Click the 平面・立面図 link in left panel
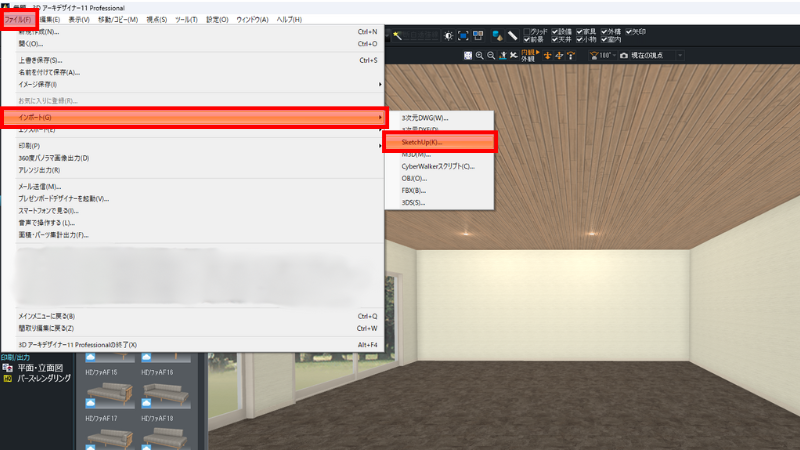The height and width of the screenshot is (450, 800). coord(40,368)
